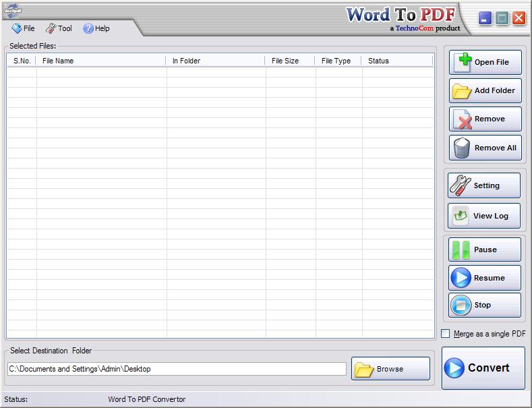Click the doc2pdf app icon in title bar
This screenshot has height=408, width=532.
pyautogui.click(x=13, y=11)
